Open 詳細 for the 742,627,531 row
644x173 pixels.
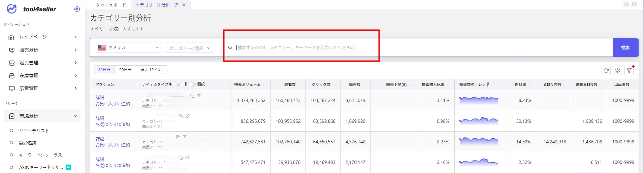tap(100, 139)
